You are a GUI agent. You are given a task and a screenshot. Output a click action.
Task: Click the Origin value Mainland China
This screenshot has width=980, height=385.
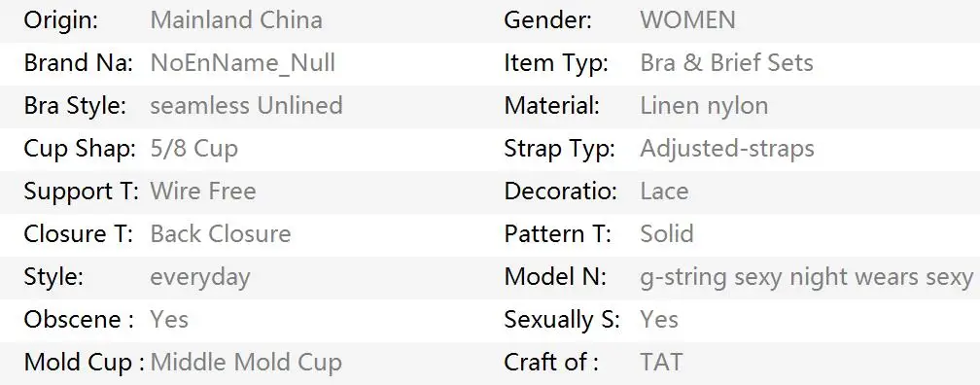coord(236,20)
